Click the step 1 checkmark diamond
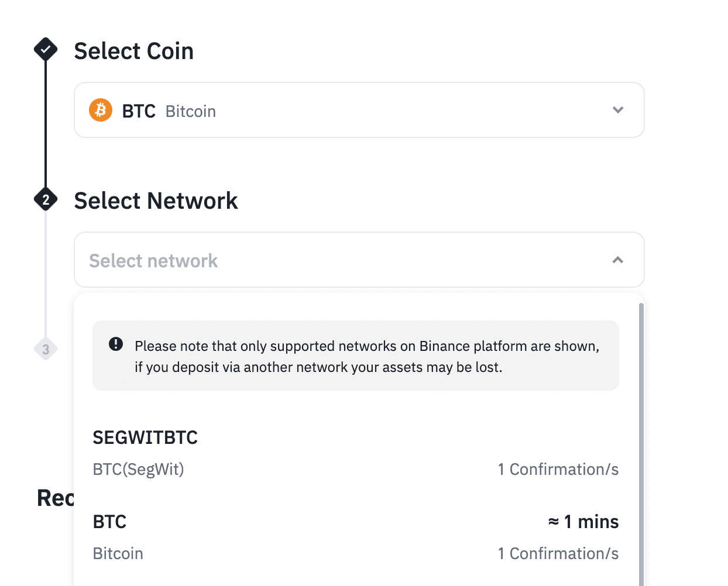The width and height of the screenshot is (728, 586). (x=46, y=50)
